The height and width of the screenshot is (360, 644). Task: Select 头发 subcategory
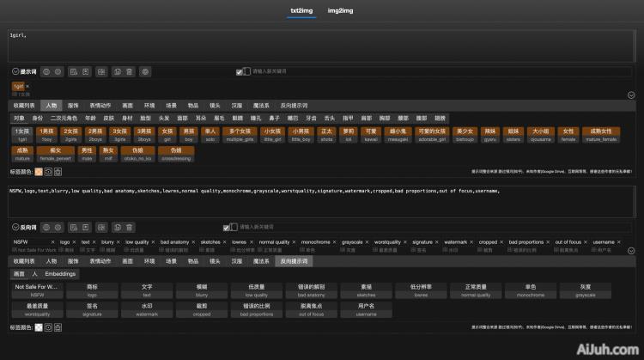164,119
